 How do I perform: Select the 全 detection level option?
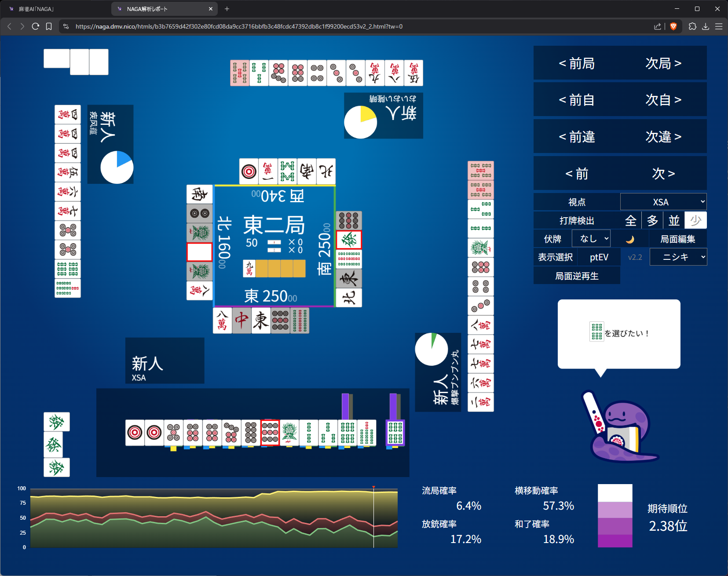point(631,220)
